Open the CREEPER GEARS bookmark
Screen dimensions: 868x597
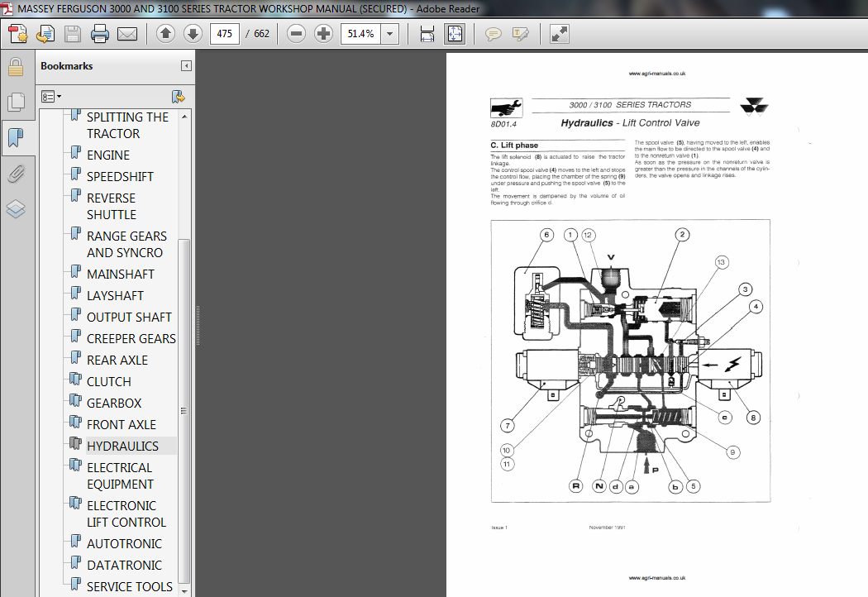(131, 338)
